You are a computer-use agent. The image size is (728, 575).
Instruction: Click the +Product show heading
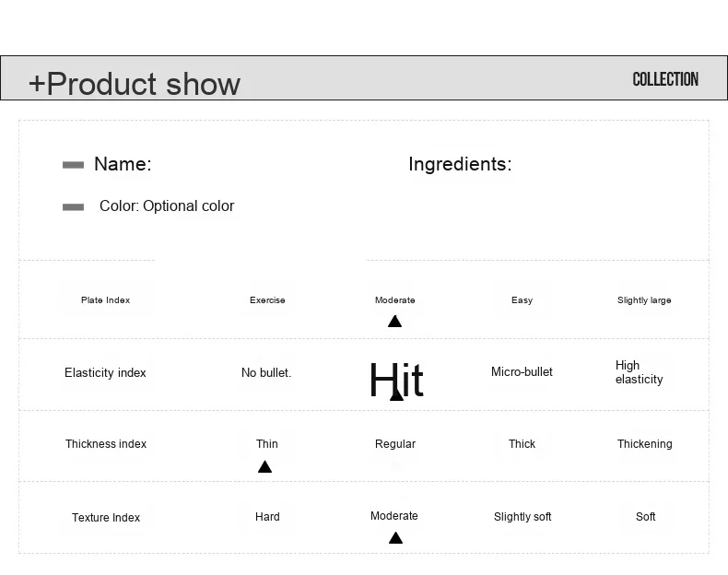pyautogui.click(x=135, y=84)
